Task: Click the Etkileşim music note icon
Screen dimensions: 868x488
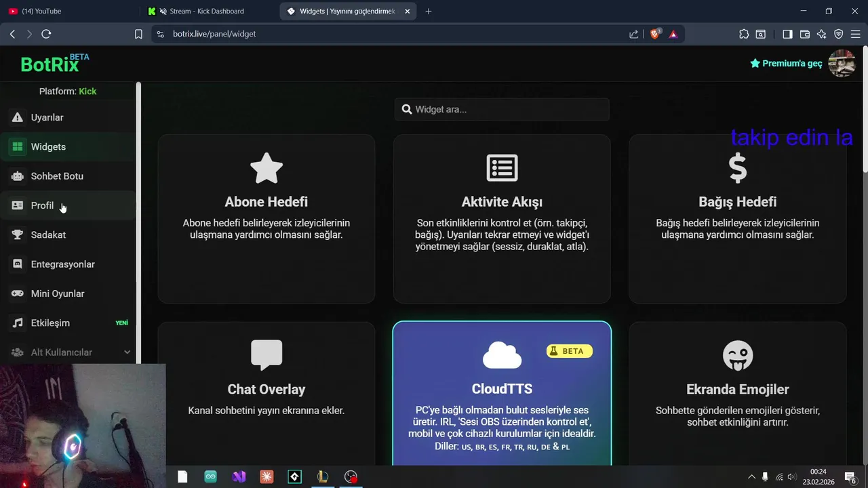Action: (18, 323)
